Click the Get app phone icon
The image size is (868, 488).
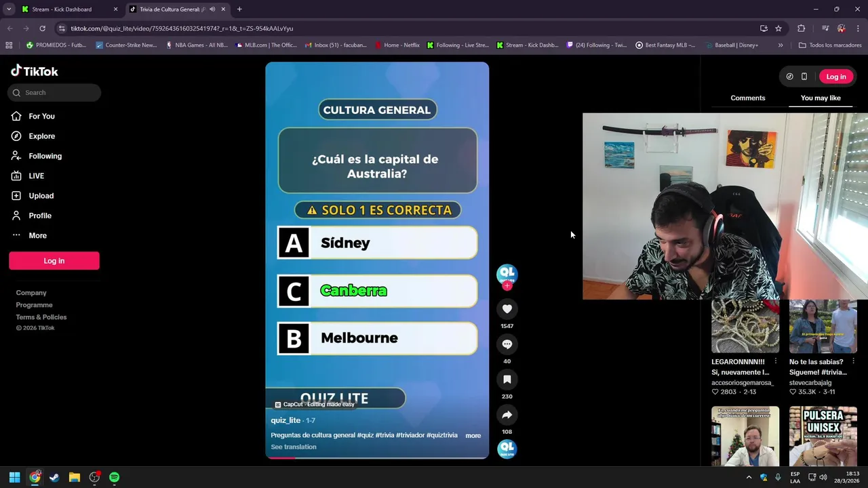click(804, 77)
